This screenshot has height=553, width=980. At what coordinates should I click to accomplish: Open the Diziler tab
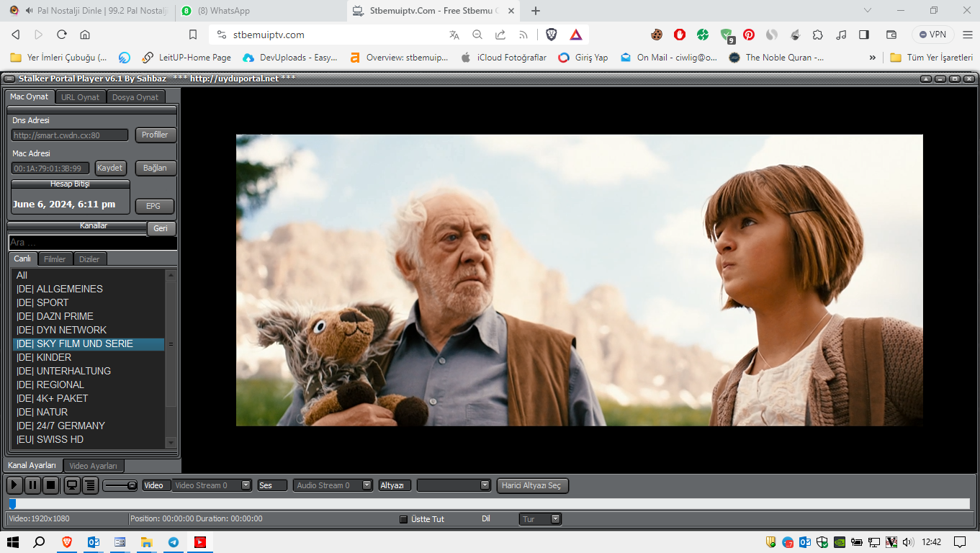(x=89, y=259)
